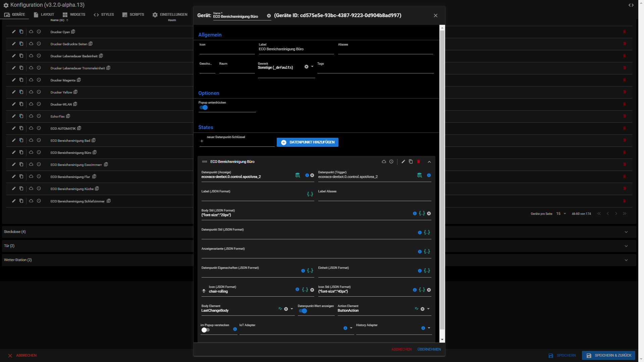Screen dimensions: 644x362
Task: Switch to the SCRIPTS tab
Action: point(133,15)
